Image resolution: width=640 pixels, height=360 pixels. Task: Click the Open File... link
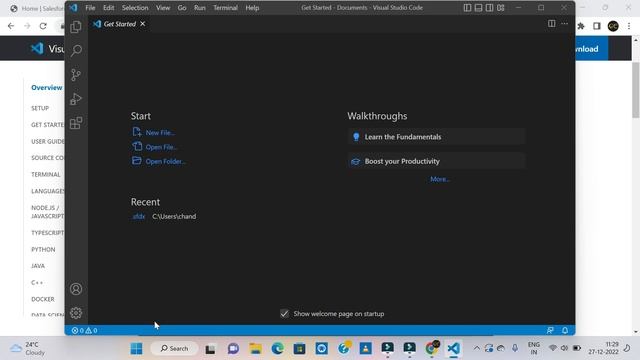(154, 147)
